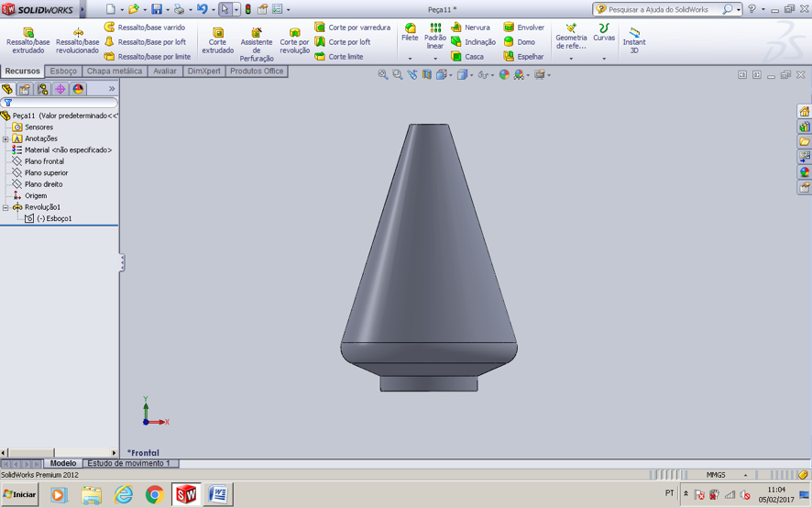Expand Geometria de referência dropdown arrow
The width and height of the screenshot is (812, 508).
[571, 59]
